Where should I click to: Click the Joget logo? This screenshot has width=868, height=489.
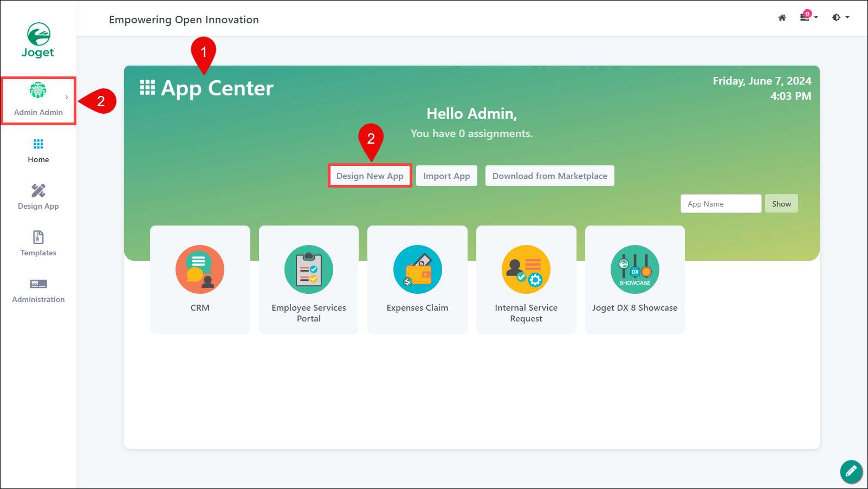[x=38, y=40]
